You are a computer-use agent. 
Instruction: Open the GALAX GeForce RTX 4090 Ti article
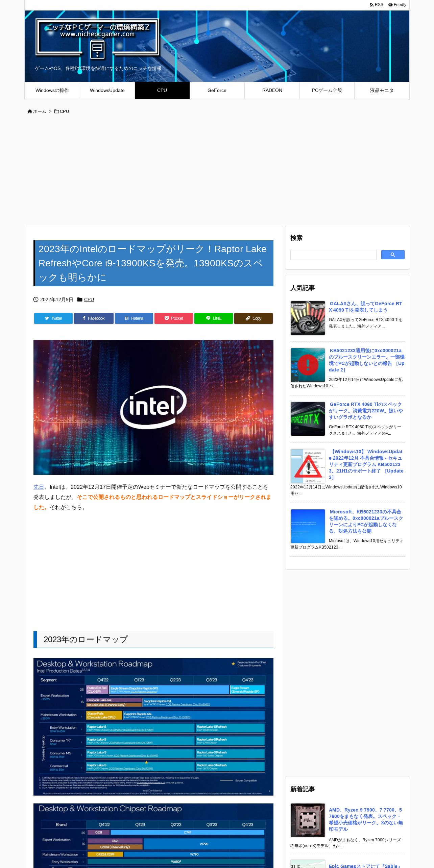coord(366,307)
